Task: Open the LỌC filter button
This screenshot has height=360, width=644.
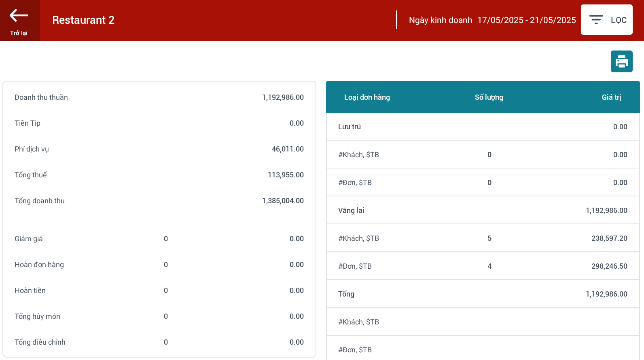Action: coord(606,20)
